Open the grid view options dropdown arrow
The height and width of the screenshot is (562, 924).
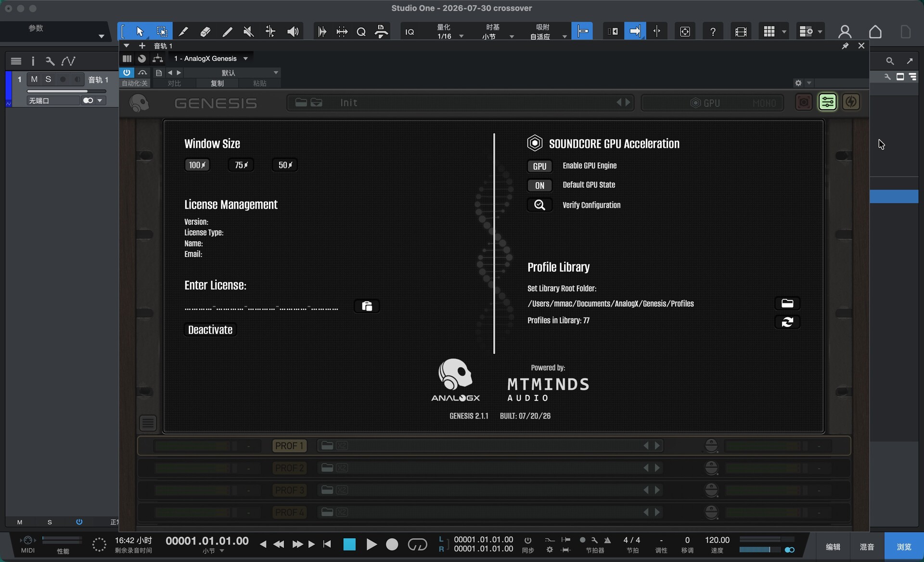pos(784,32)
